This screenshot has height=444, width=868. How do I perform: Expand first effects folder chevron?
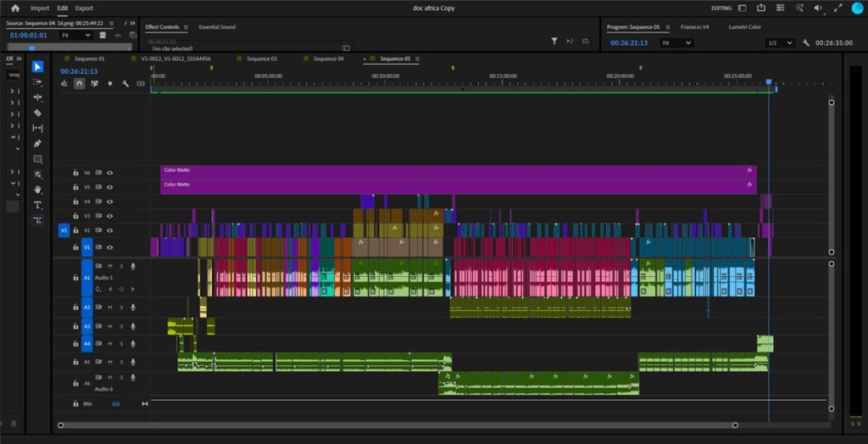(12, 91)
